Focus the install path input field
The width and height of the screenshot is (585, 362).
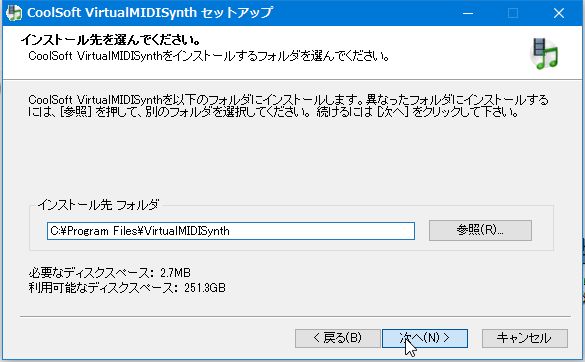click(x=231, y=231)
